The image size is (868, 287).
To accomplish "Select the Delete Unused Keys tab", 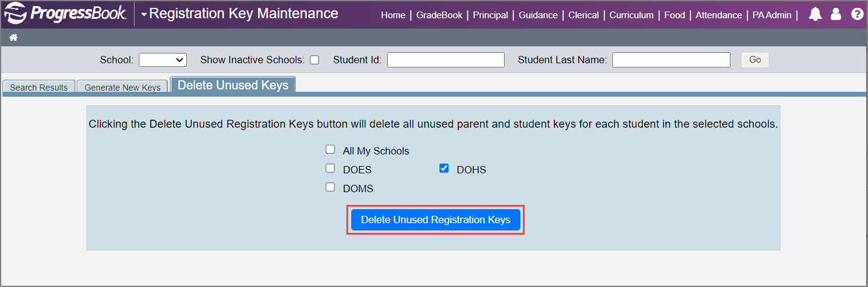I will (233, 85).
